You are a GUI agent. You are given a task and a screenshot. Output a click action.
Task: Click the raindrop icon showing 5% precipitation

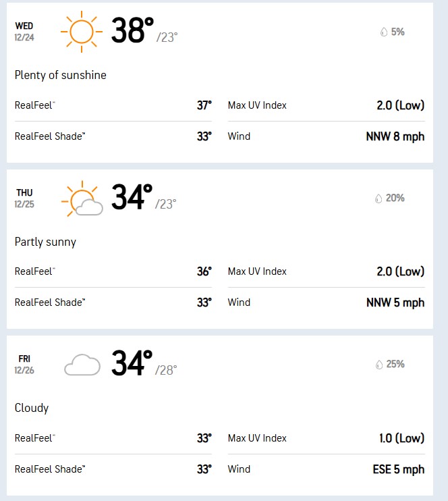coord(384,32)
